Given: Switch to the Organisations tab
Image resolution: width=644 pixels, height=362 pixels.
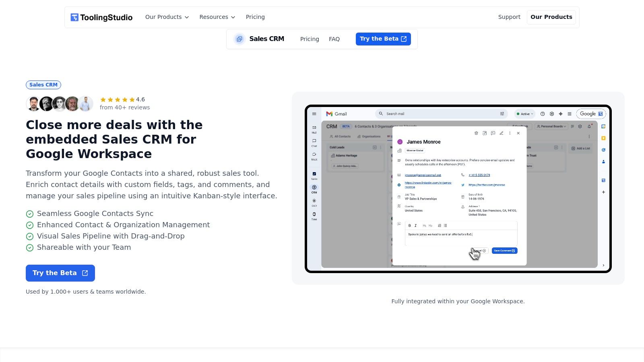Looking at the screenshot, I should click(x=370, y=136).
